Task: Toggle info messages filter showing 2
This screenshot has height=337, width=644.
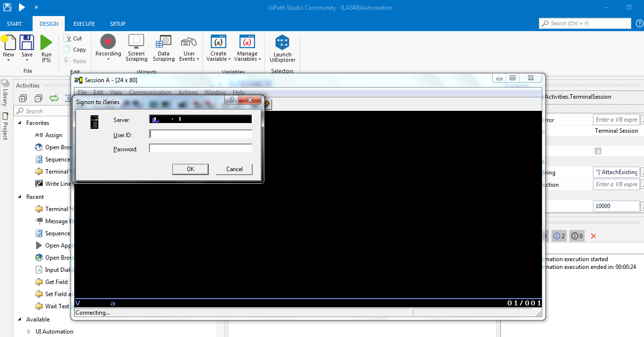Action: [x=559, y=236]
